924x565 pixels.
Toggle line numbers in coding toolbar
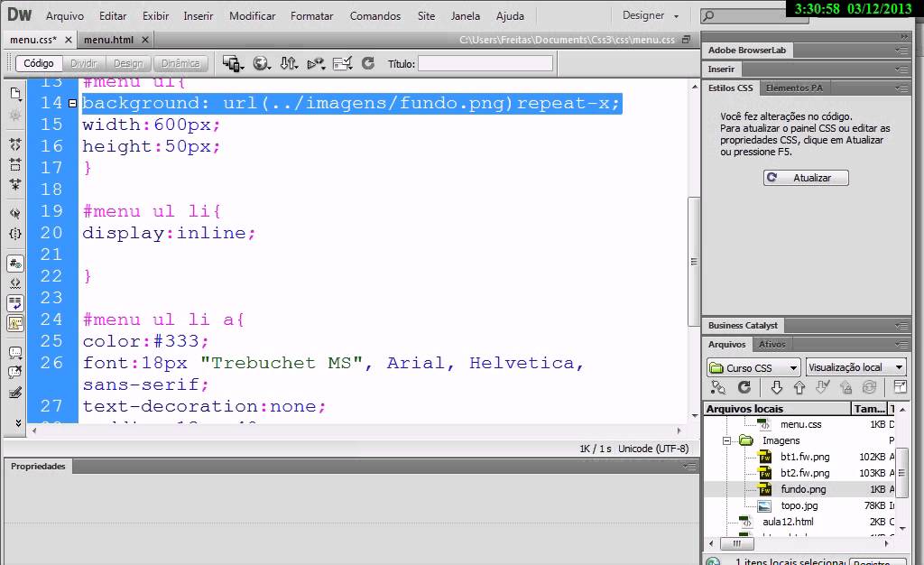coord(15,263)
